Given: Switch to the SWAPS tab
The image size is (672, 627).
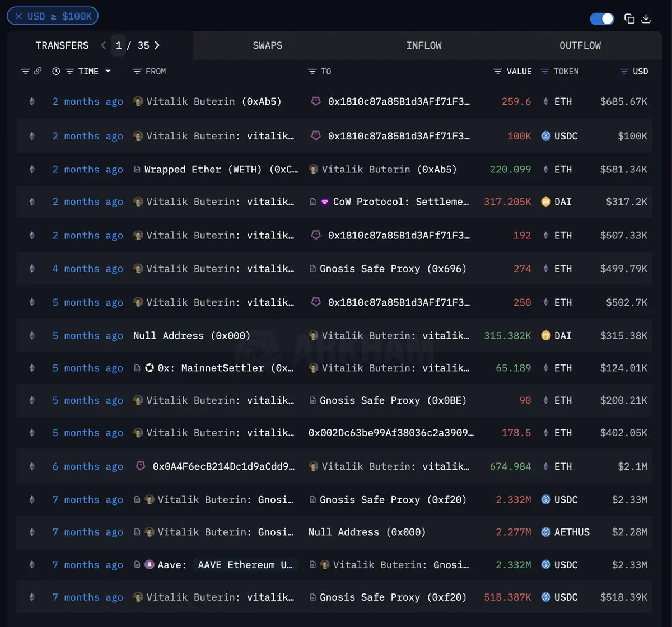Looking at the screenshot, I should pyautogui.click(x=268, y=45).
